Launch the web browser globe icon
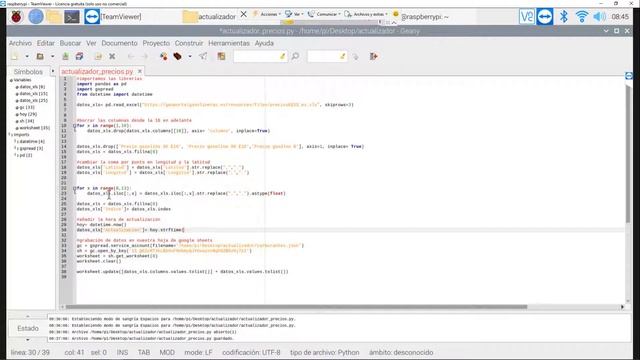 coord(36,17)
